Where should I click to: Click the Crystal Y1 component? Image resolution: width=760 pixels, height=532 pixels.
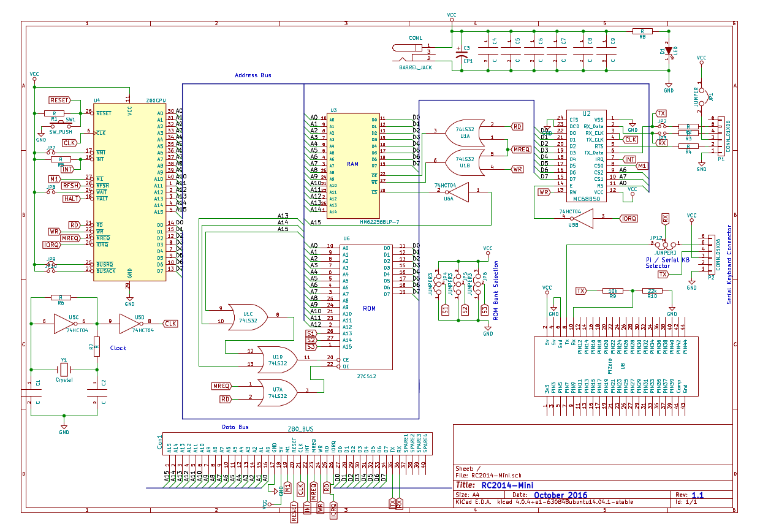pos(64,370)
